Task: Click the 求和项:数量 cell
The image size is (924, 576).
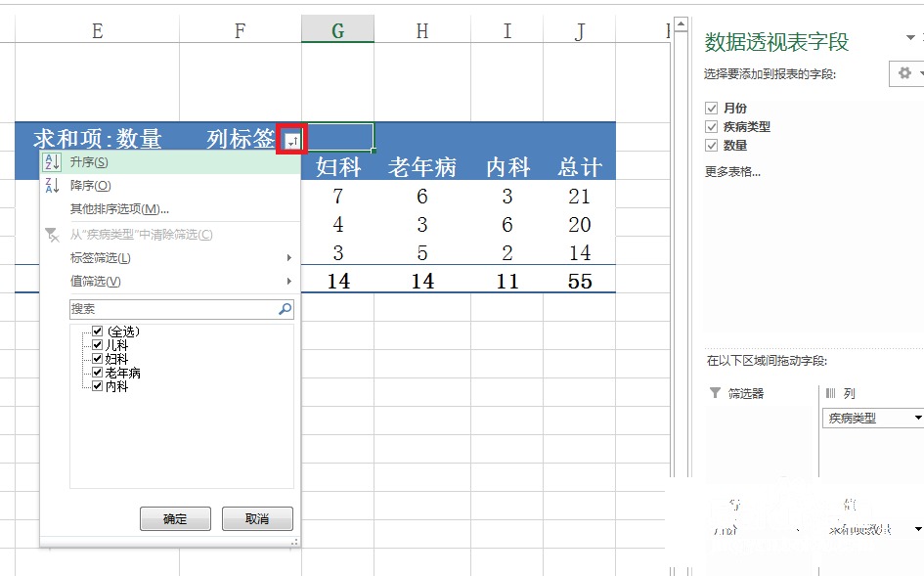Action: pyautogui.click(x=97, y=139)
